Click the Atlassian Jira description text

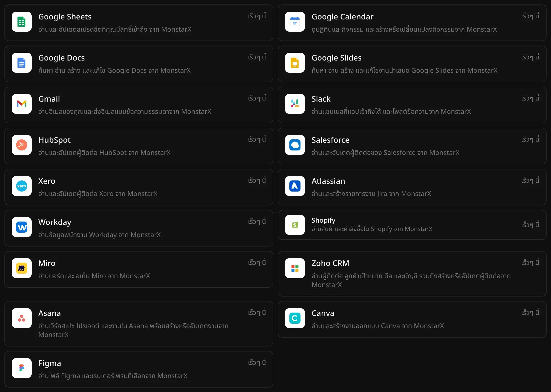click(x=371, y=194)
